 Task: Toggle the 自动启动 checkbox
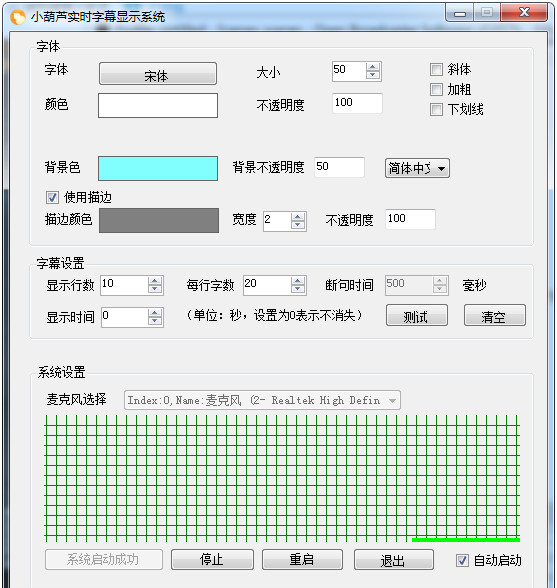(x=462, y=561)
